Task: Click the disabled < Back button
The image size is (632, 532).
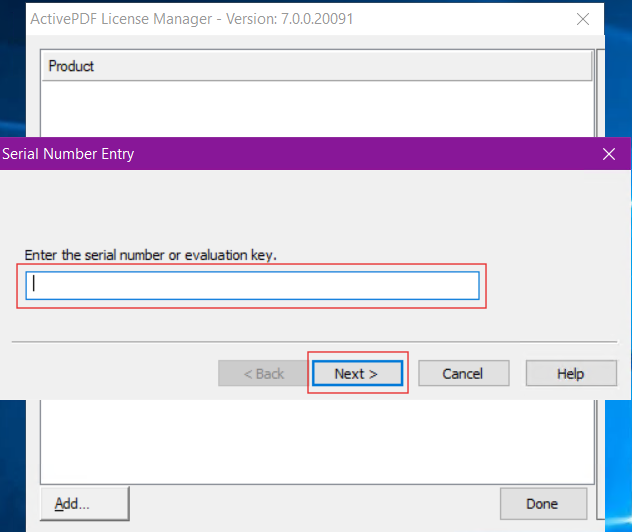Action: [264, 373]
